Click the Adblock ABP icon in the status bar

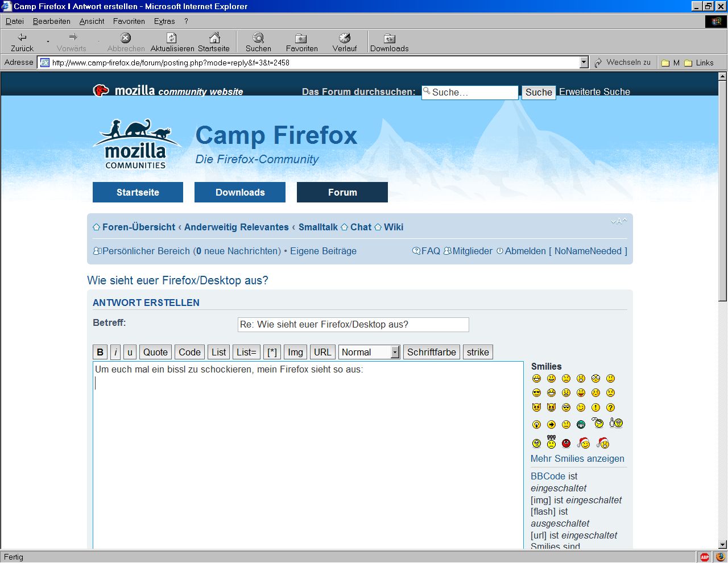705,557
